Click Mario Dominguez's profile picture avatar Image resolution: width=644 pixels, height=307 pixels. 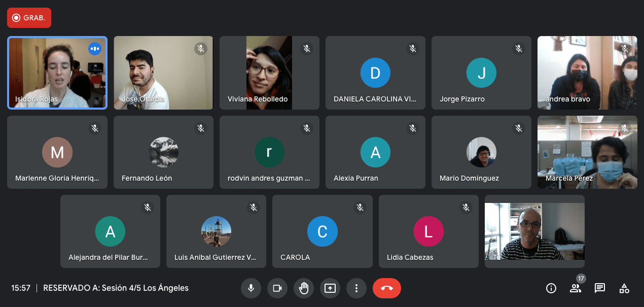481,152
